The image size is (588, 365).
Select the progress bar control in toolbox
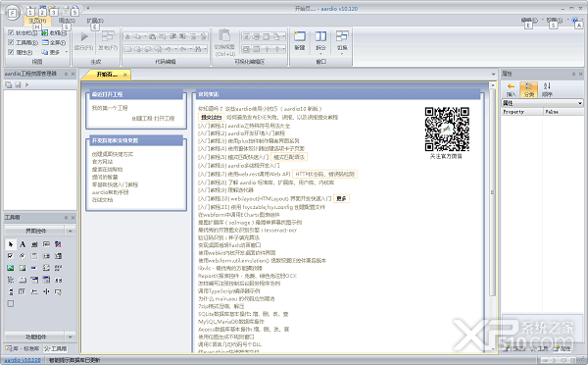tap(34, 268)
